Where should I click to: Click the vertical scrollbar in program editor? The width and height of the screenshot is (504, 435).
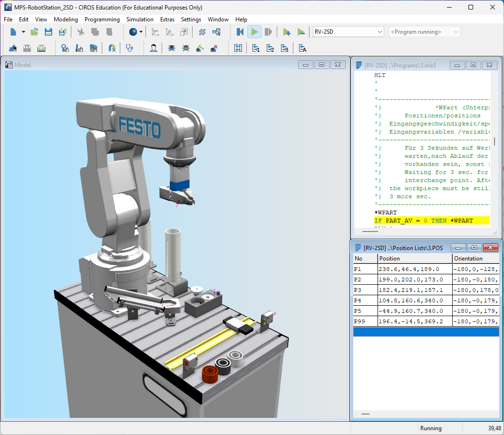pos(494,141)
